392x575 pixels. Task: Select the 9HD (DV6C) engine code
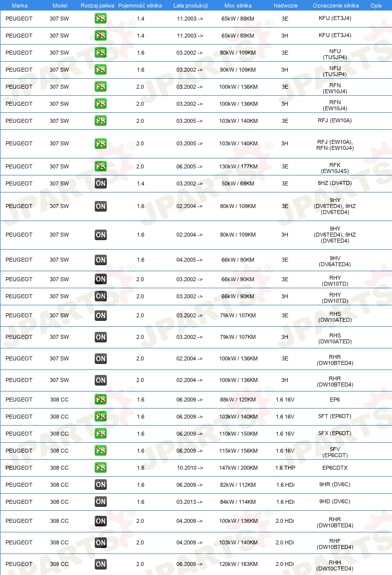335,501
